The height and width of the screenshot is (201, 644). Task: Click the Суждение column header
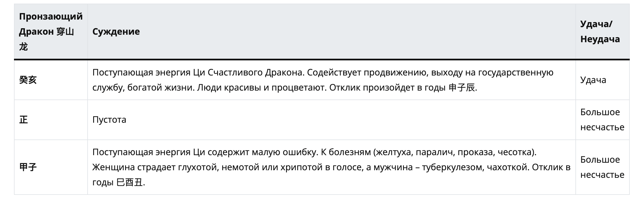pyautogui.click(x=331, y=32)
